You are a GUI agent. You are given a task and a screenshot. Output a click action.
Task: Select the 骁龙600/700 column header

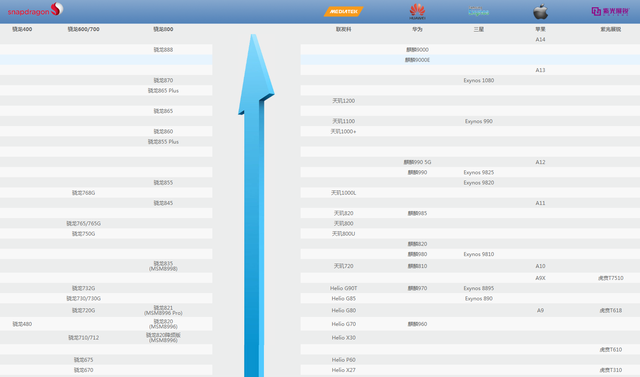(x=83, y=29)
